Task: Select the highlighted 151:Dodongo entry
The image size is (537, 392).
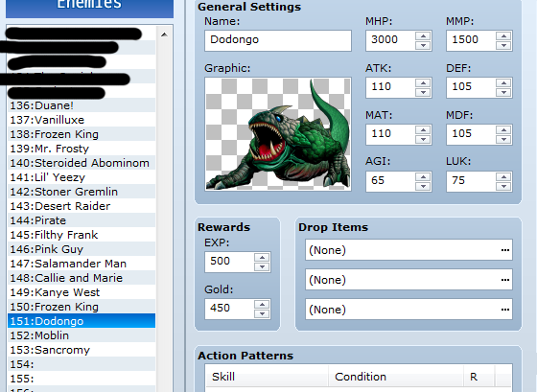Action: pos(82,321)
